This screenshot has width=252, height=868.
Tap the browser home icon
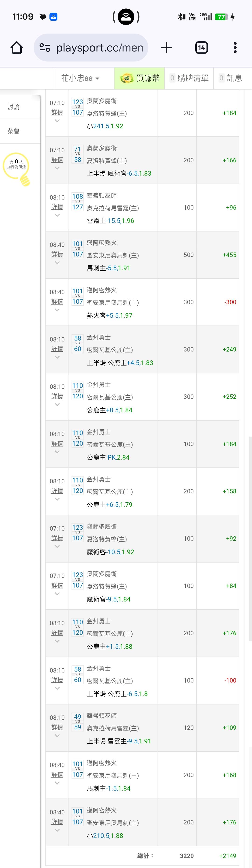[x=17, y=48]
